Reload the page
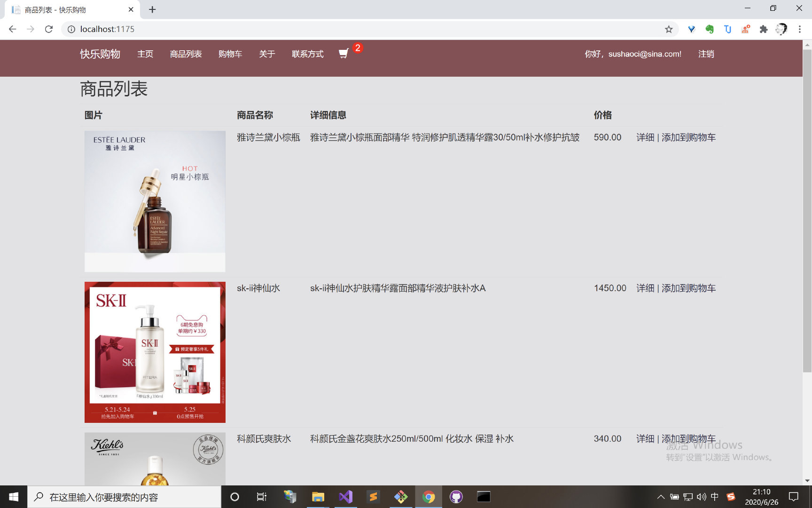The image size is (812, 508). 49,29
